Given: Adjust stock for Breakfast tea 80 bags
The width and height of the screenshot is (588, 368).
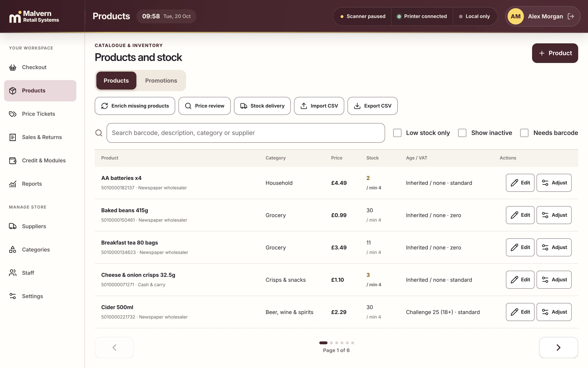Looking at the screenshot, I should click(x=554, y=247).
